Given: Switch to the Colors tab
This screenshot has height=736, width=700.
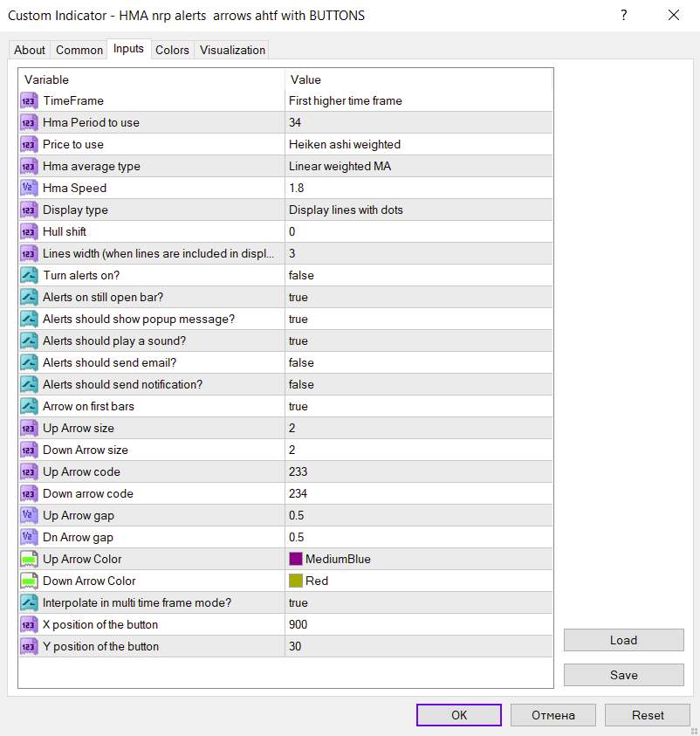Looking at the screenshot, I should (x=172, y=50).
